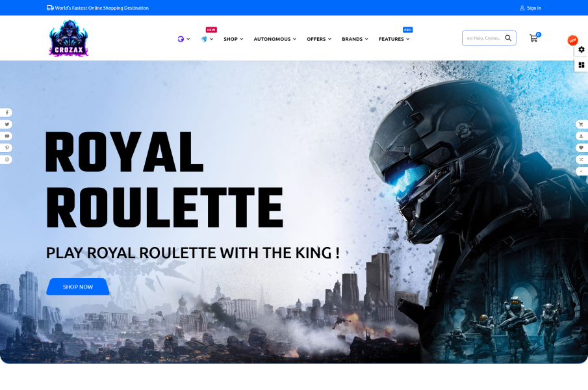Click the search magnifier icon

508,38
